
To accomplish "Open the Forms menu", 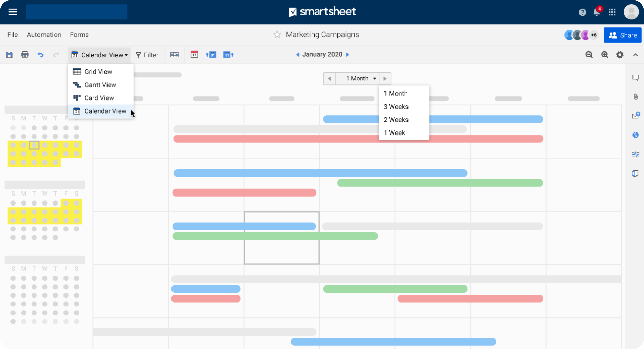I will [79, 35].
